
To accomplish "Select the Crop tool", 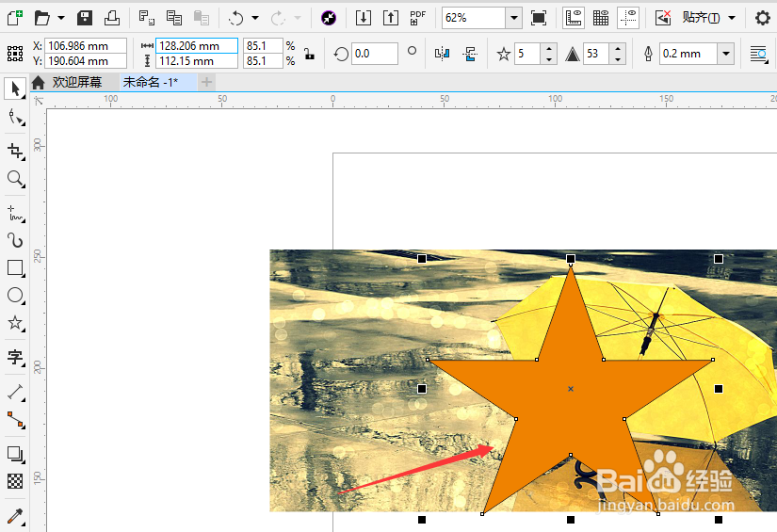I will coord(15,151).
